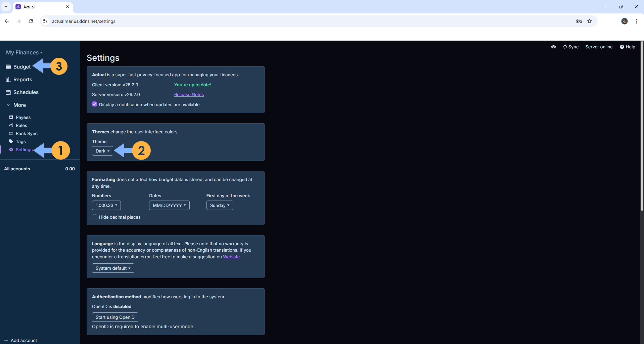Click the Schedules calendar icon
Image resolution: width=644 pixels, height=344 pixels.
tap(8, 92)
